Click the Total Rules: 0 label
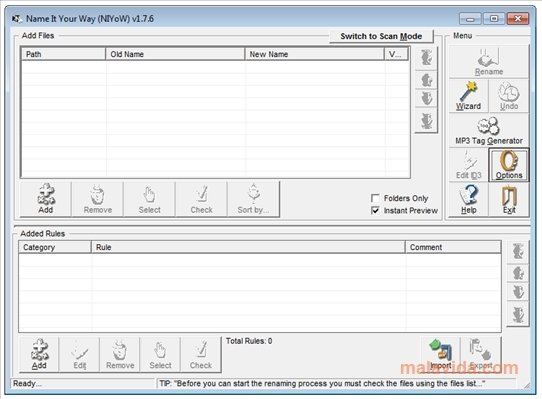This screenshot has height=399, width=542. coord(249,341)
